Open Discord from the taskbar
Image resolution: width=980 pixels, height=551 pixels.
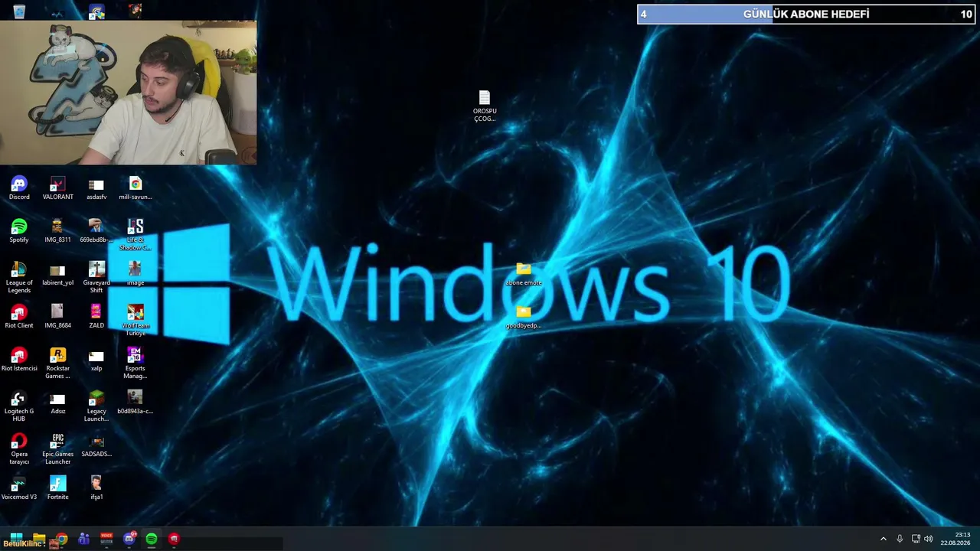pos(129,539)
